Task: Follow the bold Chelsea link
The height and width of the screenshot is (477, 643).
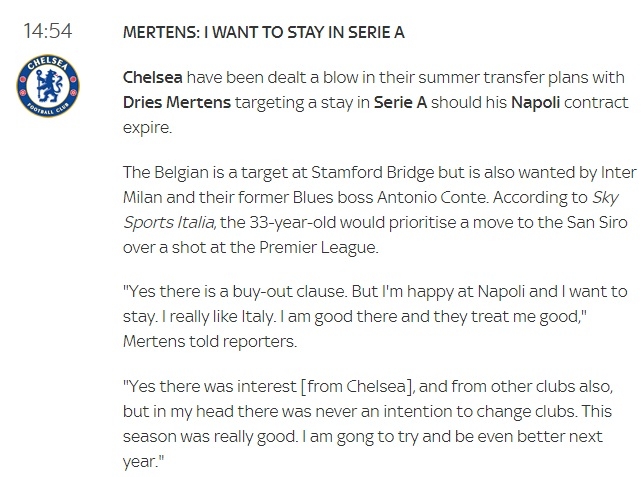Action: (x=153, y=77)
